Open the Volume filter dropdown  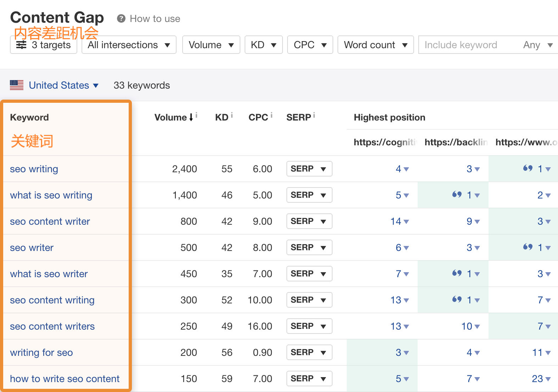pos(211,45)
